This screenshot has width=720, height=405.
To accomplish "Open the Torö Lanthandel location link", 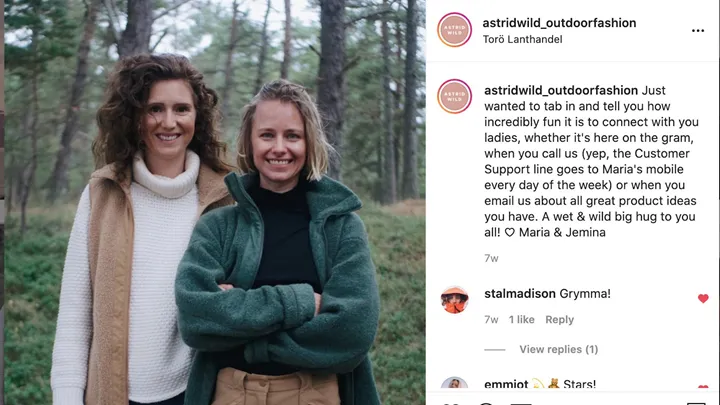I will pyautogui.click(x=522, y=40).
